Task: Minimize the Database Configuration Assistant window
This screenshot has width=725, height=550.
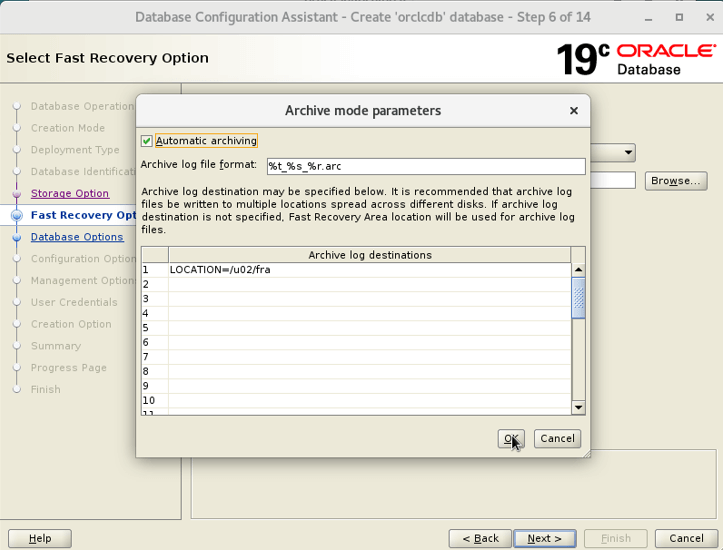Action: click(653, 17)
